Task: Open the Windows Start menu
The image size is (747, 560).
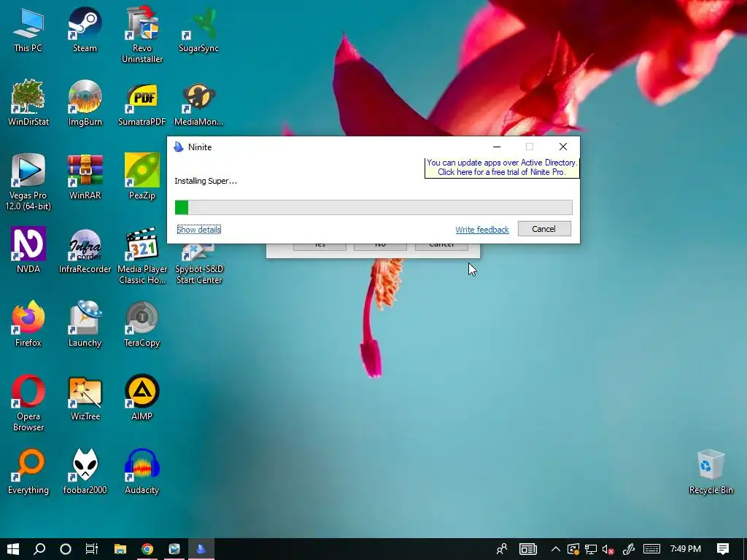Action: tap(13, 549)
